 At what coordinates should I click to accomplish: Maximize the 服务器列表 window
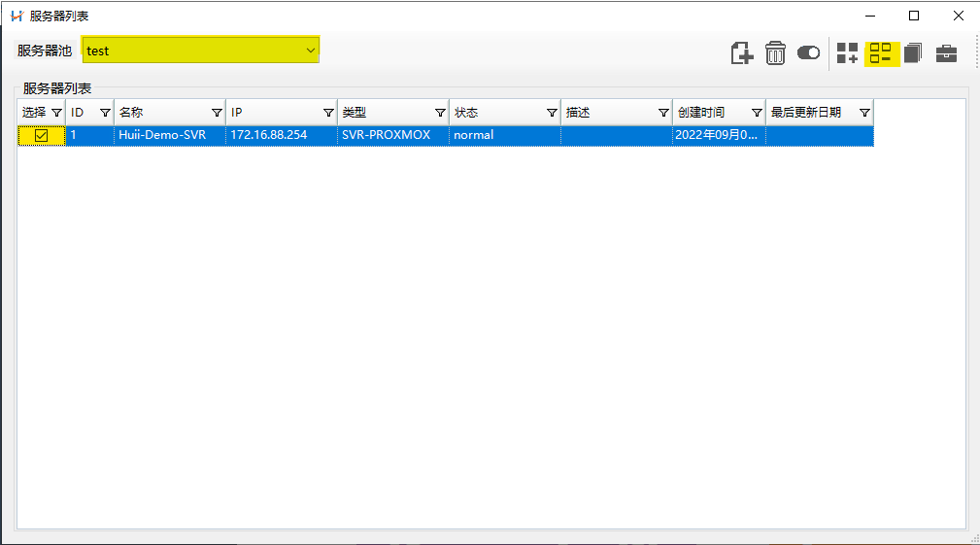click(914, 16)
